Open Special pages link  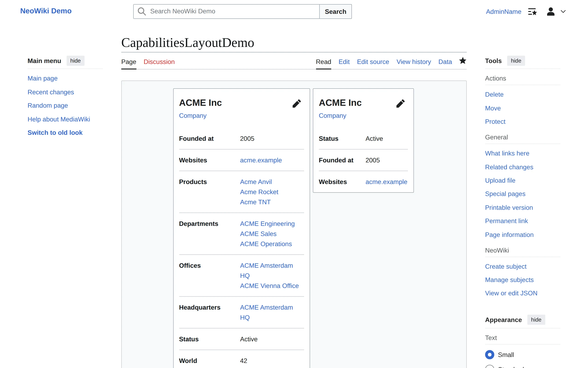(505, 194)
